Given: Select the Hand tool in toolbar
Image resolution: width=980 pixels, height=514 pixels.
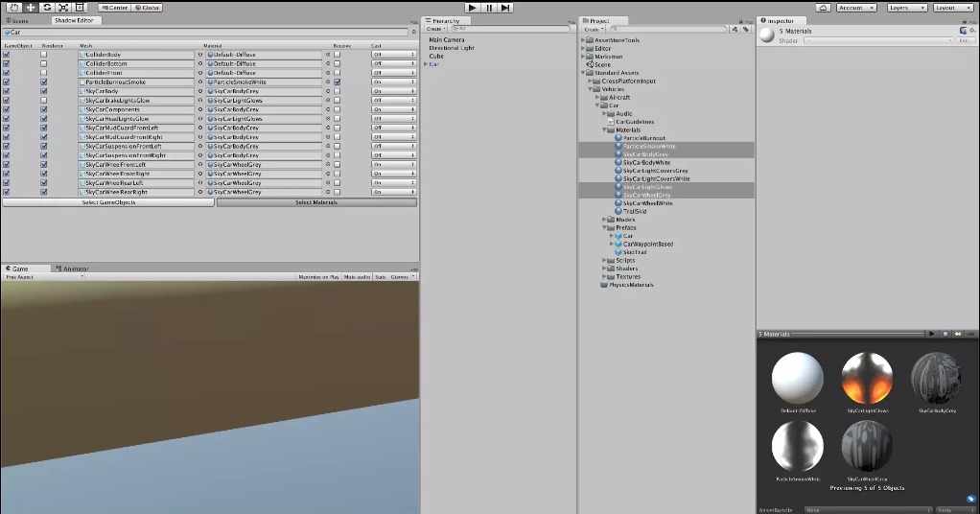Looking at the screenshot, I should (14, 8).
